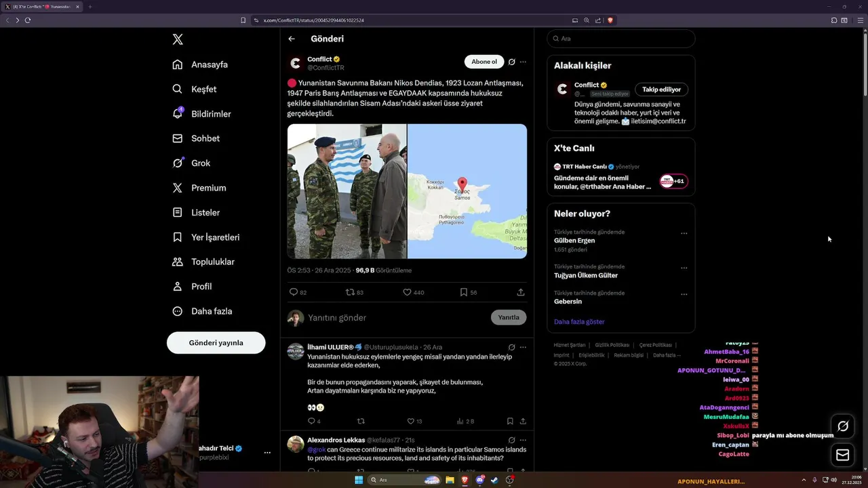Click Grok icon on İlhami ULUER reply
The width and height of the screenshot is (868, 488).
(x=511, y=347)
